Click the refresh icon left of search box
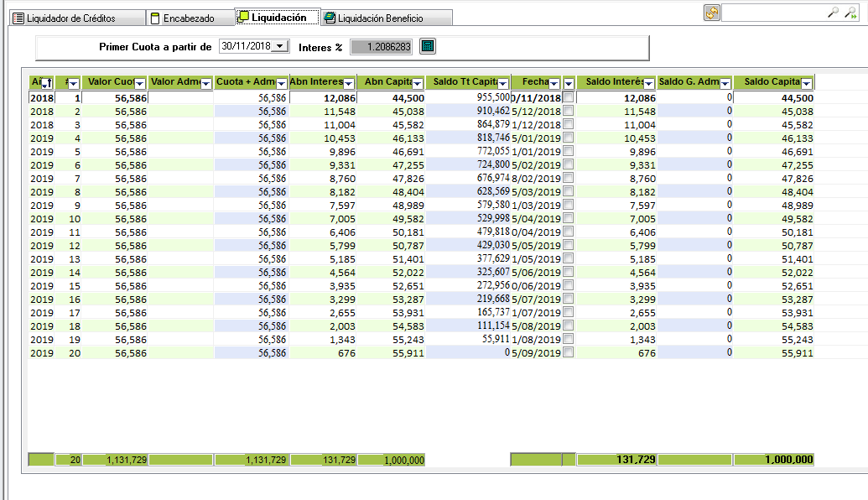This screenshot has width=868, height=500. [x=712, y=13]
